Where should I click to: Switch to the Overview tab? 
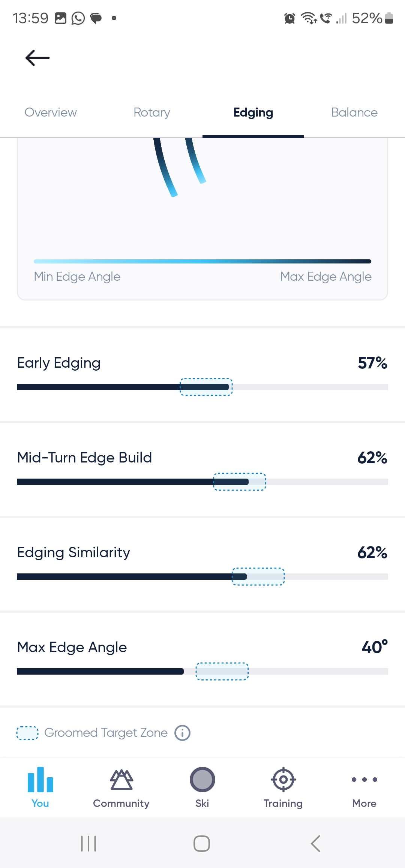51,112
